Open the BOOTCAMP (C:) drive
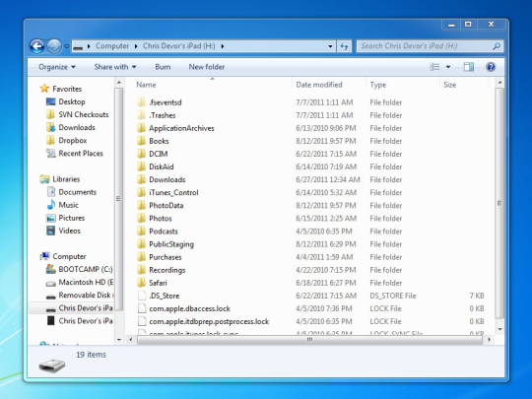Image resolution: width=532 pixels, height=399 pixels. 86,269
